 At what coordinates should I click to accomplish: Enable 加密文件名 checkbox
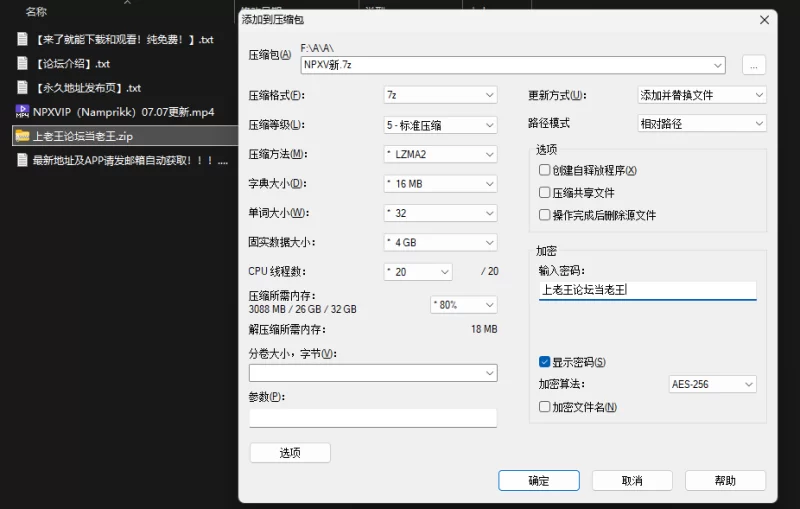pos(544,406)
